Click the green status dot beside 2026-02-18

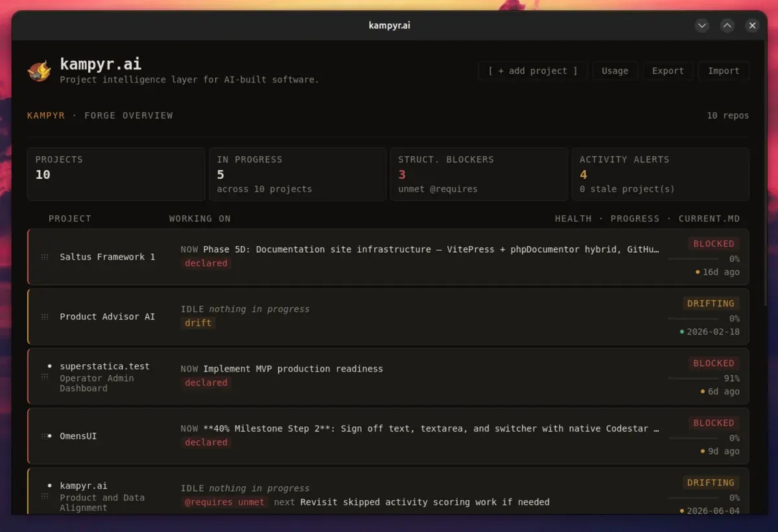tap(682, 332)
